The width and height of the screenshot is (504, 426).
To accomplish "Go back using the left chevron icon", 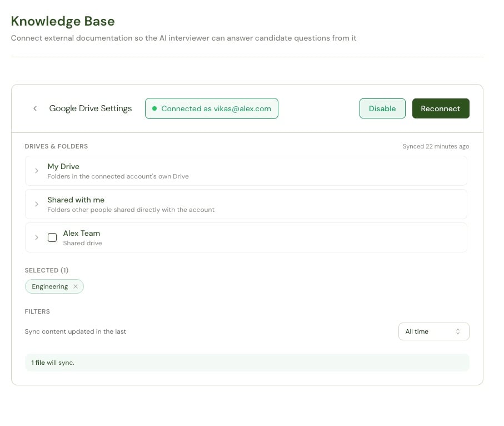I will tap(35, 108).
